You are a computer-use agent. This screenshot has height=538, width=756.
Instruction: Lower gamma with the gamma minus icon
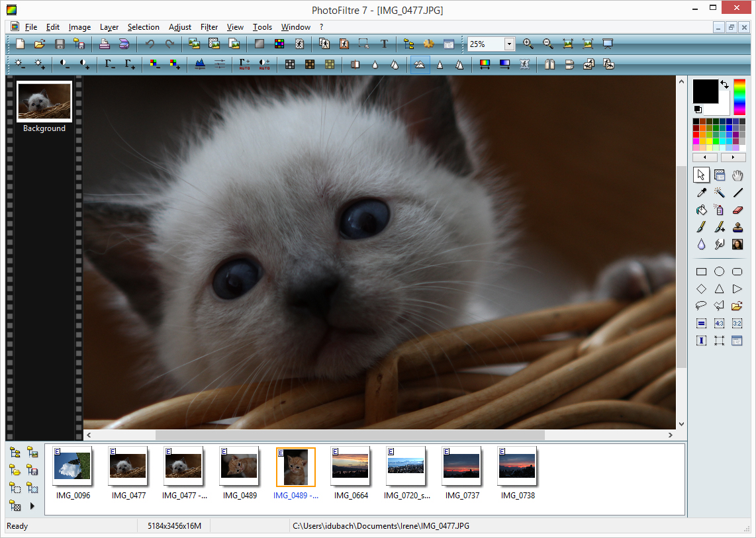click(110, 64)
